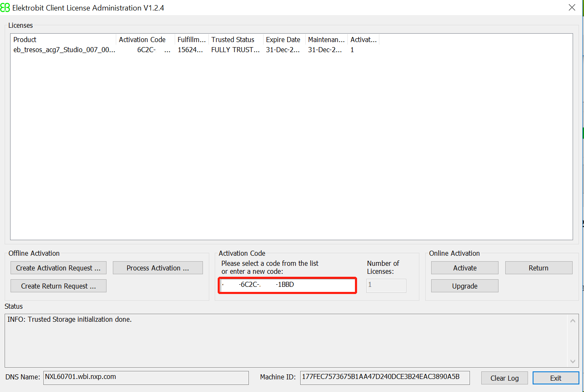Click Create Activation Request ... button
584x392 pixels.
coord(59,268)
